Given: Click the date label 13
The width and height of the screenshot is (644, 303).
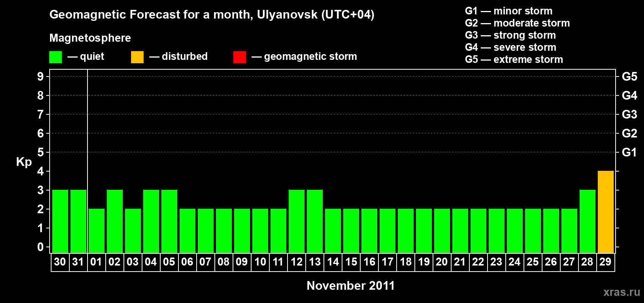Looking at the screenshot, I should 315,262.
